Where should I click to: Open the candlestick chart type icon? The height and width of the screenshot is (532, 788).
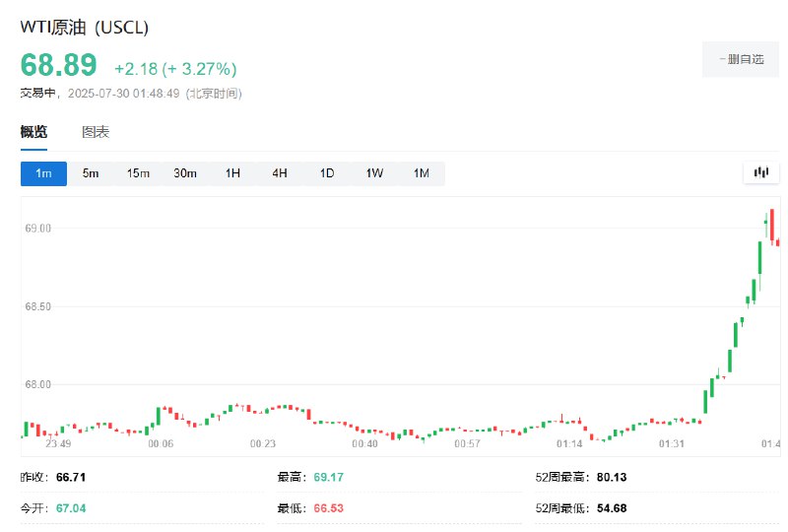[760, 173]
